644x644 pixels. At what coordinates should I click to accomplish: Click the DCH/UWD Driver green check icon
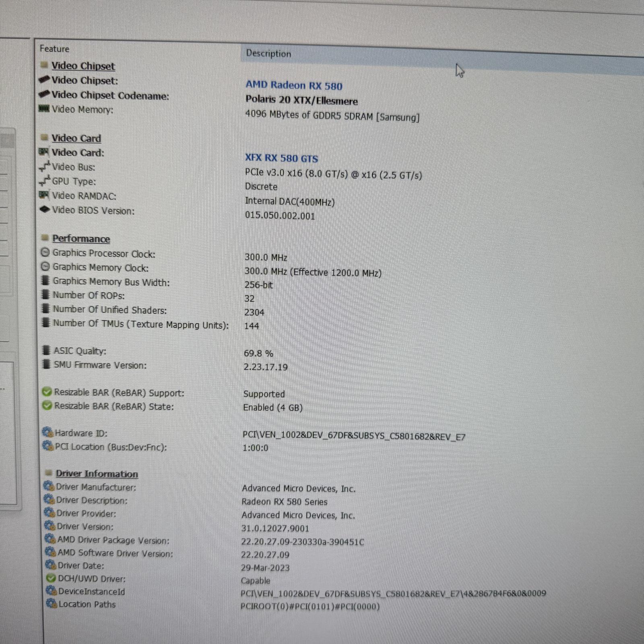[x=51, y=578]
